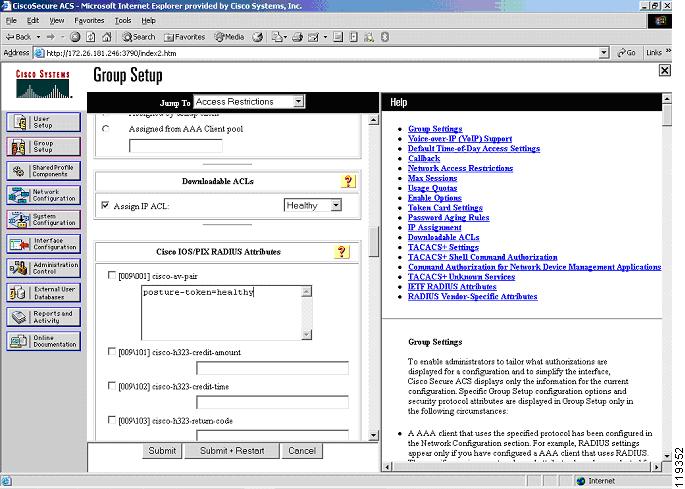This screenshot has height=489, width=685.
Task: Open Token Card Settings help link
Action: tap(445, 208)
